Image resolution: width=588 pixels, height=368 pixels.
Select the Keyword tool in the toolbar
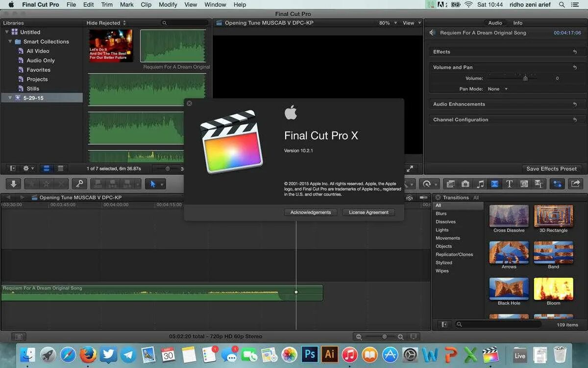(79, 184)
